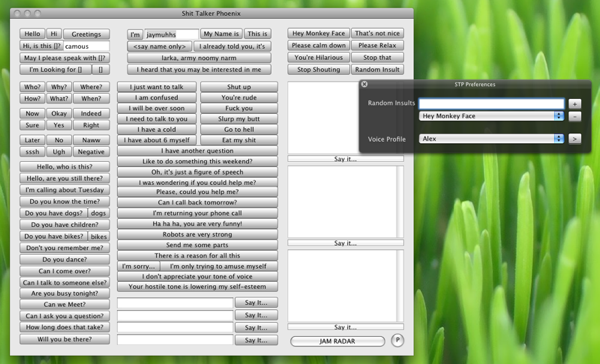Image resolution: width=600 pixels, height=364 pixels.
Task: Close the STP Preferences panel
Action: (x=364, y=84)
